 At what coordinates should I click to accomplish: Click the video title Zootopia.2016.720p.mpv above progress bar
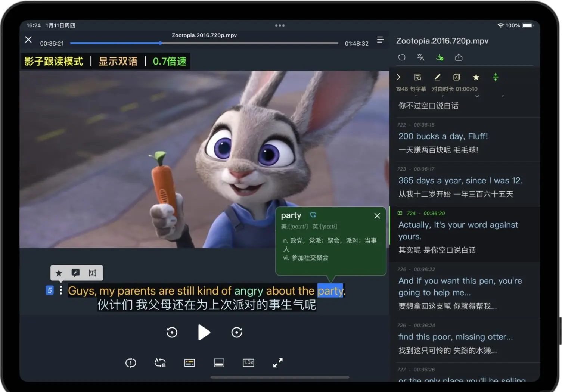(204, 35)
